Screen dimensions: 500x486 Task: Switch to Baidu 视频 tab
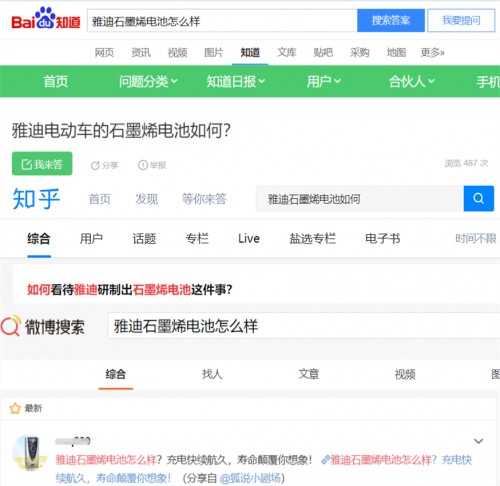[177, 52]
